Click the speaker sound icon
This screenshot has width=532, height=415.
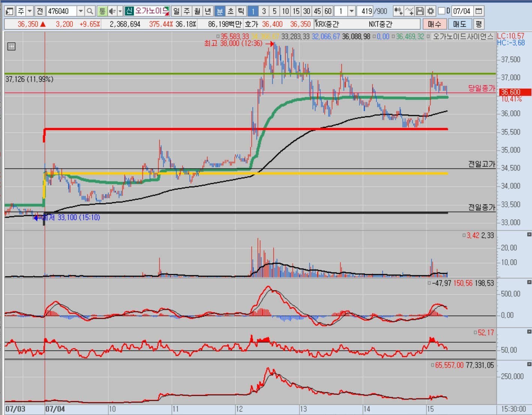[x=112, y=11]
